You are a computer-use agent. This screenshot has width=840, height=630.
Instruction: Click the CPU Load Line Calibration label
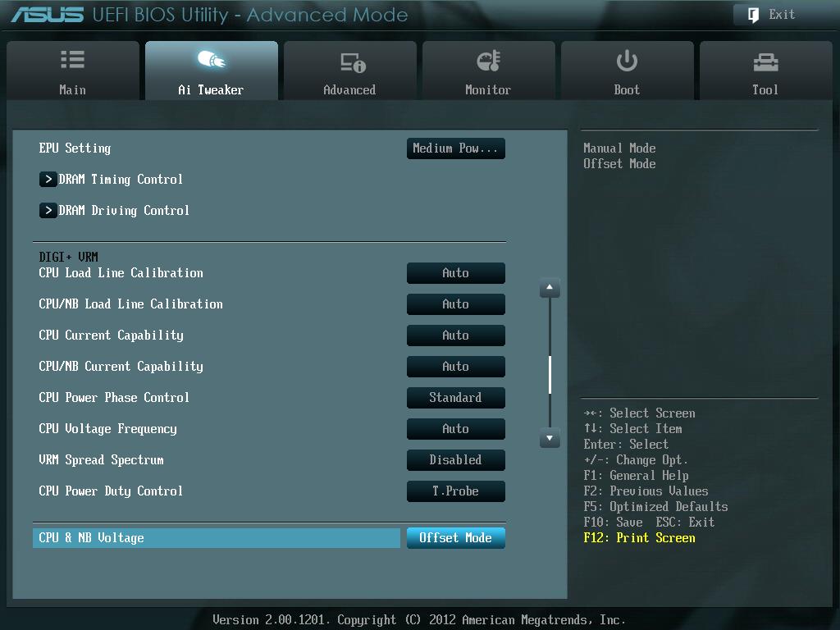121,273
